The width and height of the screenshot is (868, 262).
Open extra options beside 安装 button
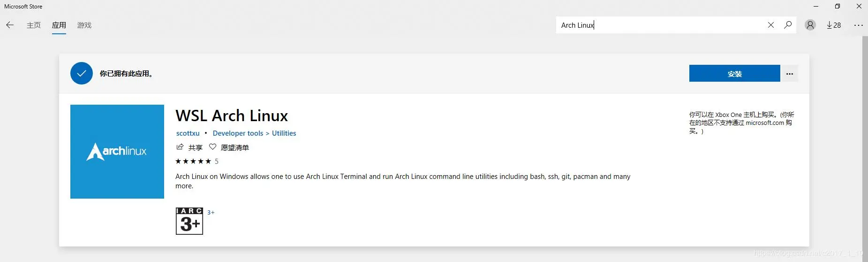tap(790, 74)
